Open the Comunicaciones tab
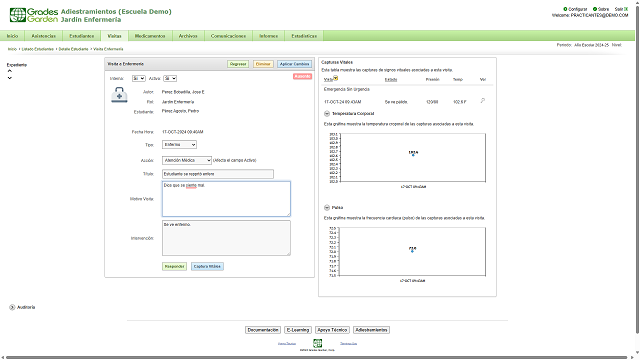 tap(228, 36)
